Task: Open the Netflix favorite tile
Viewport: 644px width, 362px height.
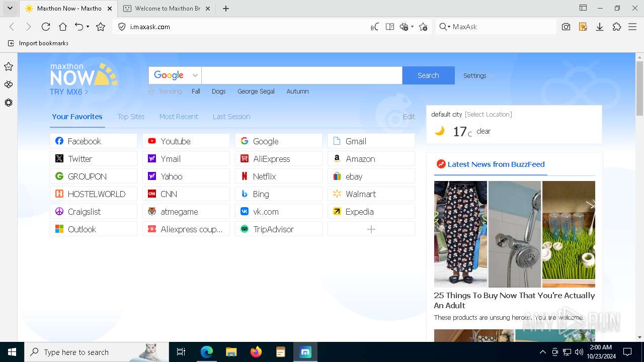Action: click(x=279, y=176)
